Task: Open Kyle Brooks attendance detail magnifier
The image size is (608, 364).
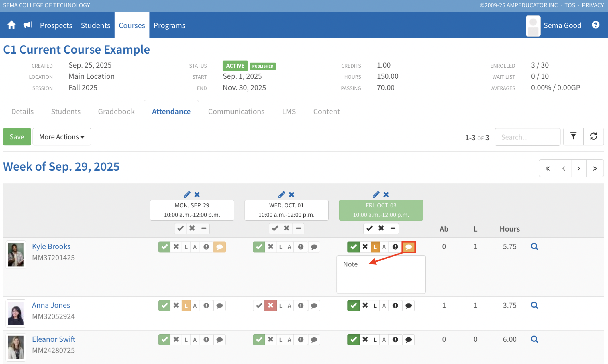Action: tap(534, 246)
